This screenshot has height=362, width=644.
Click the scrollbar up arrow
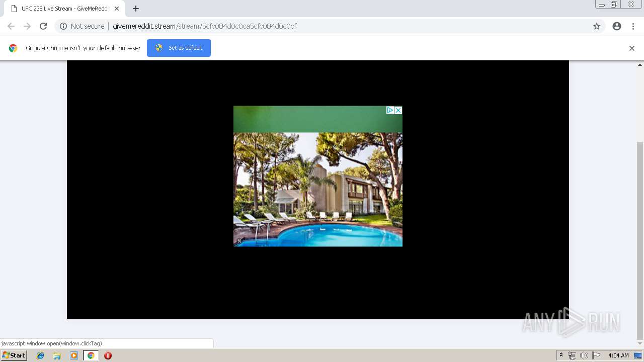tap(640, 65)
